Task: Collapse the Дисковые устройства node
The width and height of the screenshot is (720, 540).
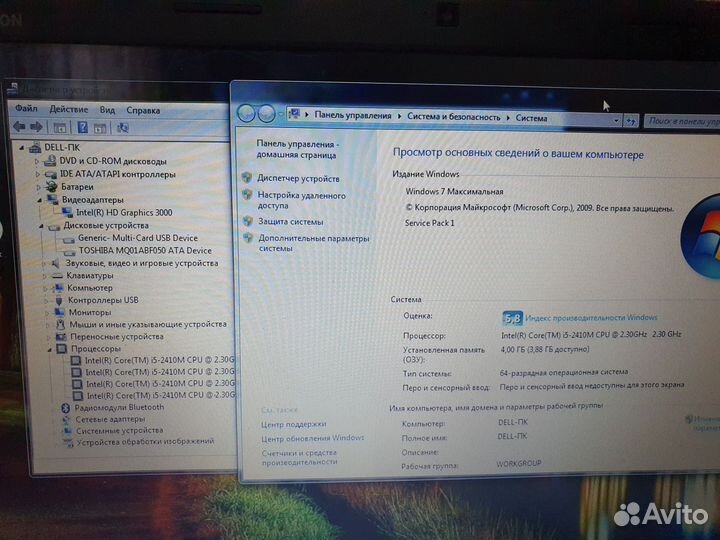Action: coord(41,225)
